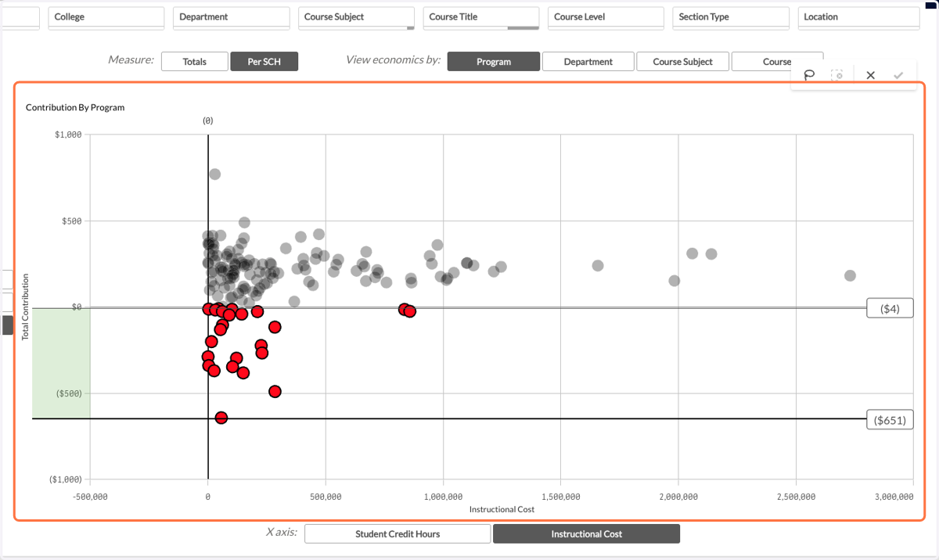Viewport: 939px width, 560px height.
Task: Select the red point on the ($651) line
Action: 221,418
